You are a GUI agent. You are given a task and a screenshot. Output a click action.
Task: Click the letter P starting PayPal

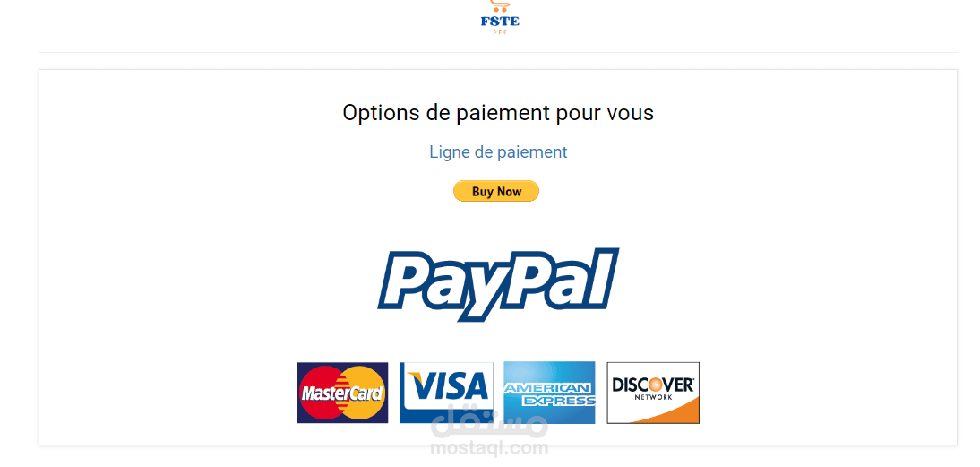(x=403, y=280)
